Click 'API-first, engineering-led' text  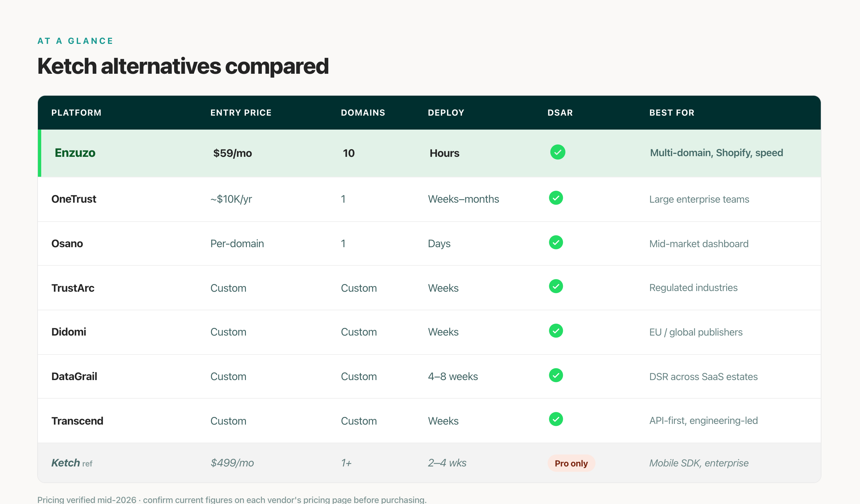703,420
